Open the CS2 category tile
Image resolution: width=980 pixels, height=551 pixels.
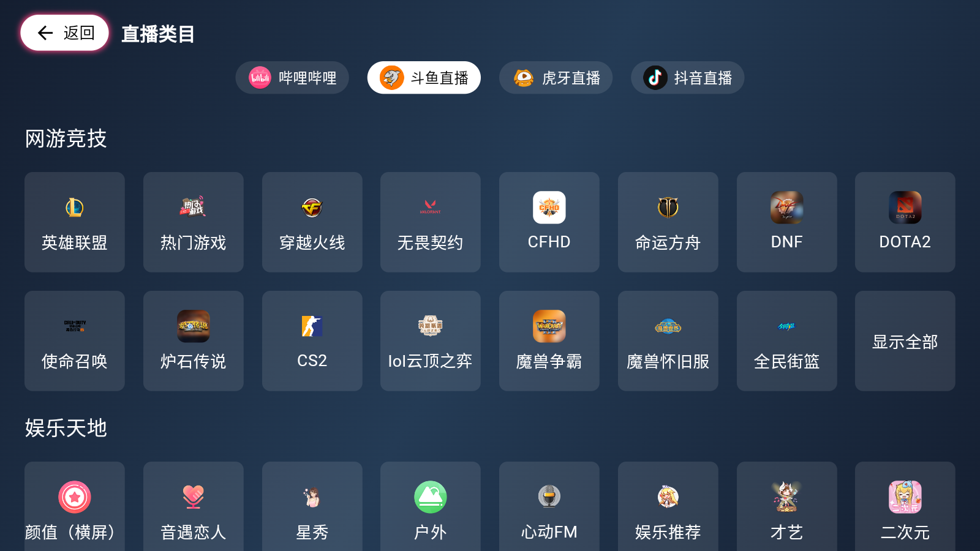point(312,341)
